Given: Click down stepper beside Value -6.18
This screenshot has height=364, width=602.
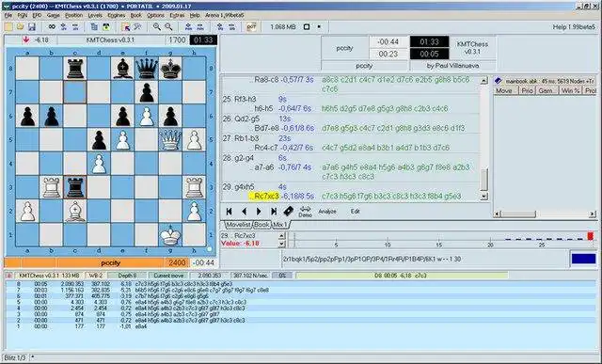Looking at the screenshot, I should [281, 244].
